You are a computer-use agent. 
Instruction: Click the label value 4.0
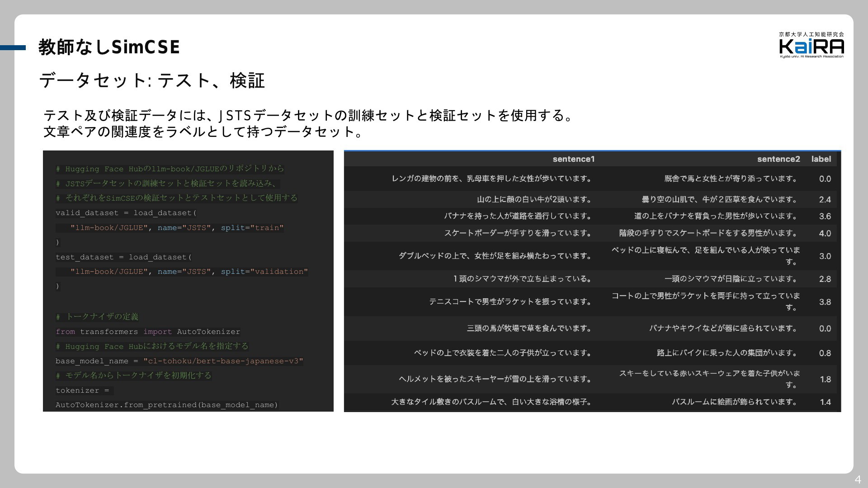[x=825, y=234]
